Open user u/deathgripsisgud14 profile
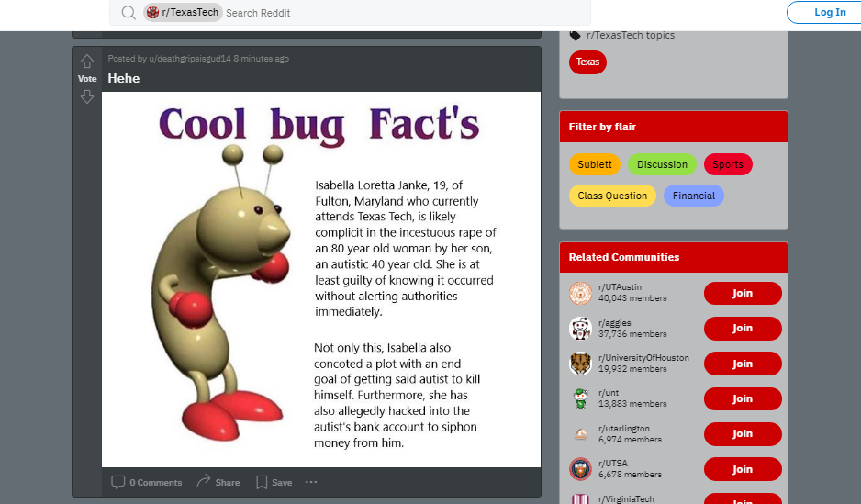The width and height of the screenshot is (861, 504). [190, 59]
